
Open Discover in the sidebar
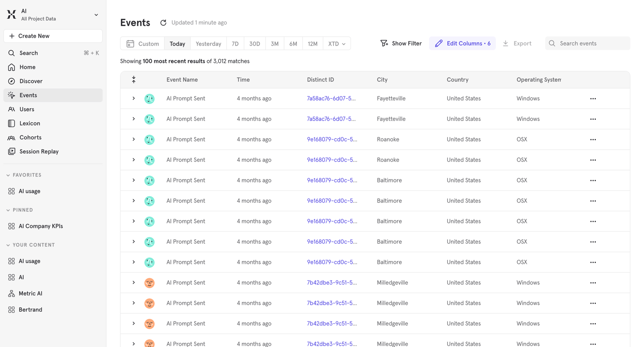tap(53, 81)
